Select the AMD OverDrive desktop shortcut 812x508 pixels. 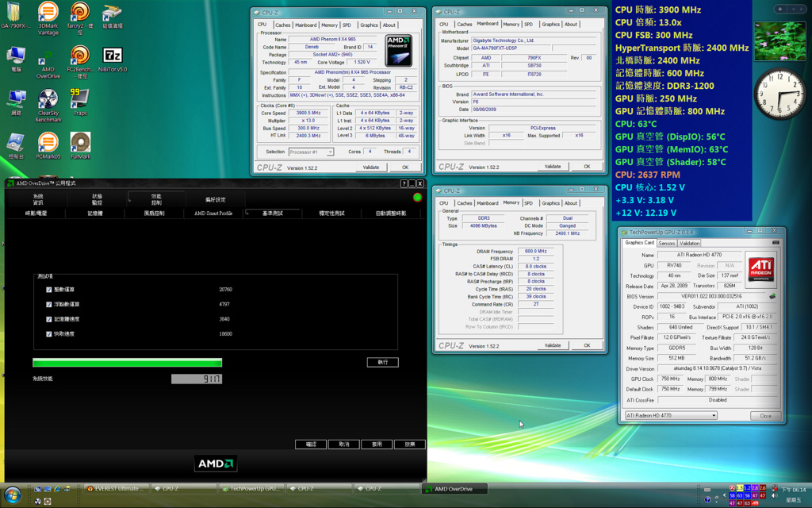[48, 63]
